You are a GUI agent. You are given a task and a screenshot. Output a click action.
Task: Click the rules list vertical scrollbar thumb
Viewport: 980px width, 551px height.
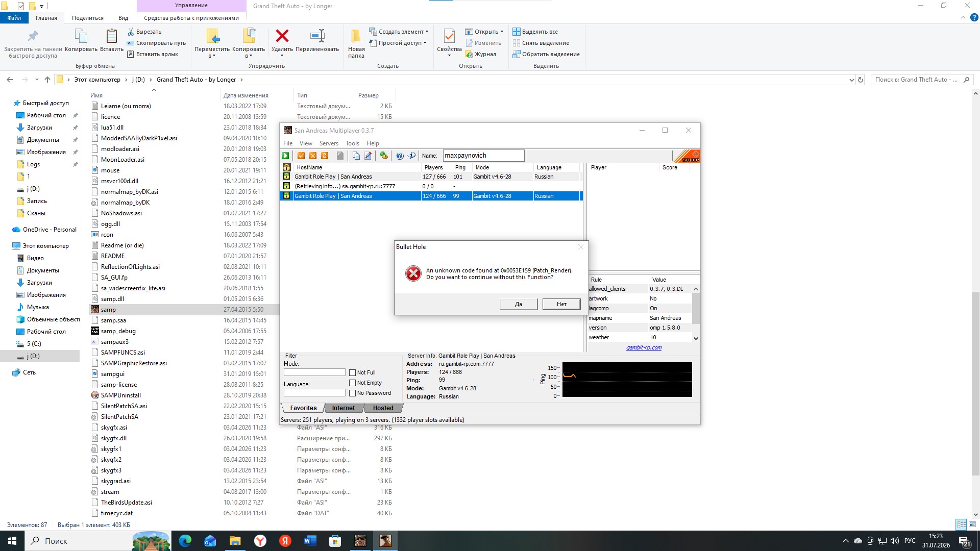coord(696,308)
